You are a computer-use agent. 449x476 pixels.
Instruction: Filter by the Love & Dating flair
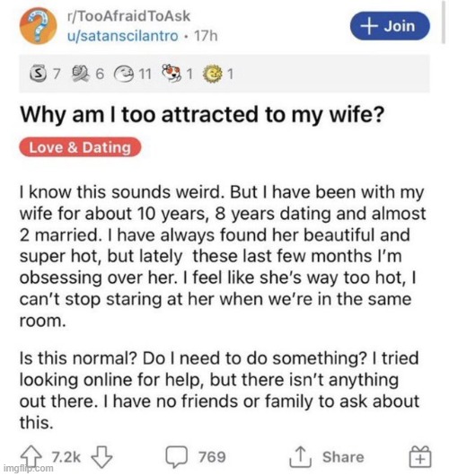click(80, 147)
